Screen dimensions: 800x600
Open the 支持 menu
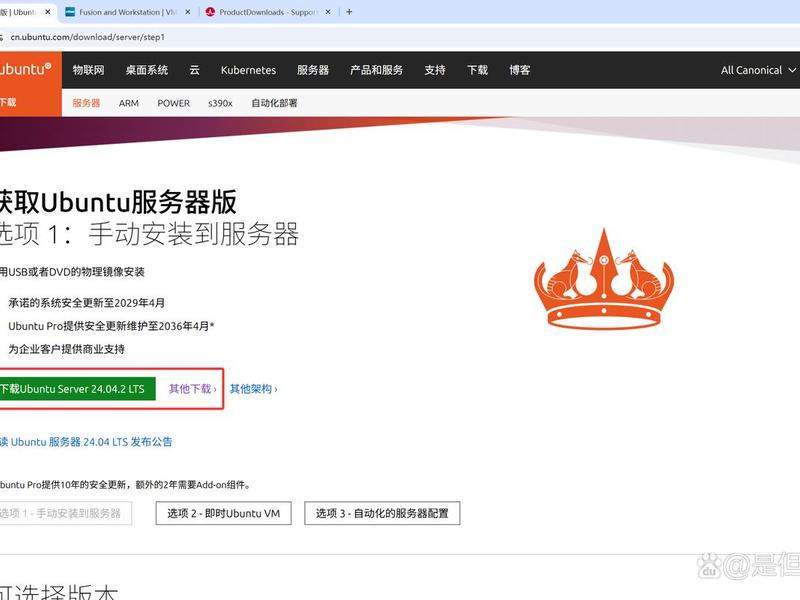435,70
